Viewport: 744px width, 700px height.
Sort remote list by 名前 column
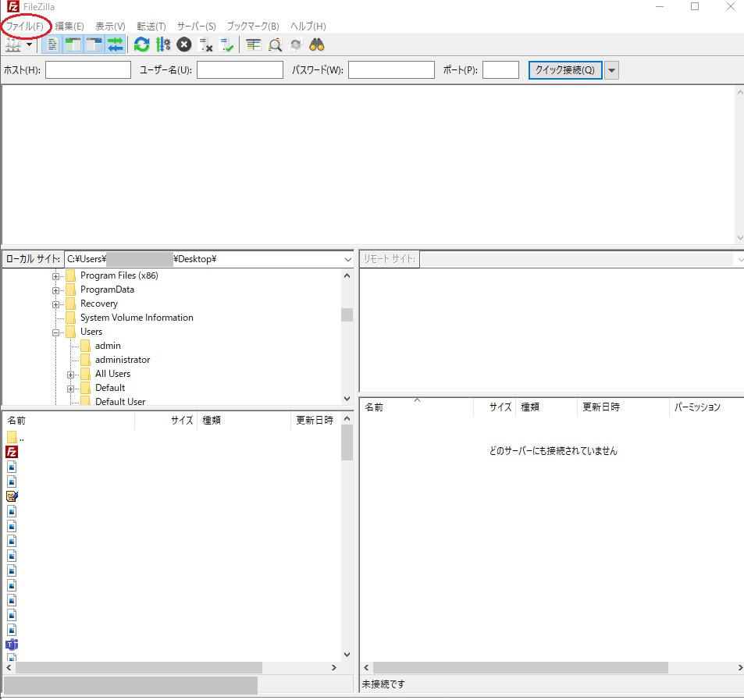pos(418,407)
